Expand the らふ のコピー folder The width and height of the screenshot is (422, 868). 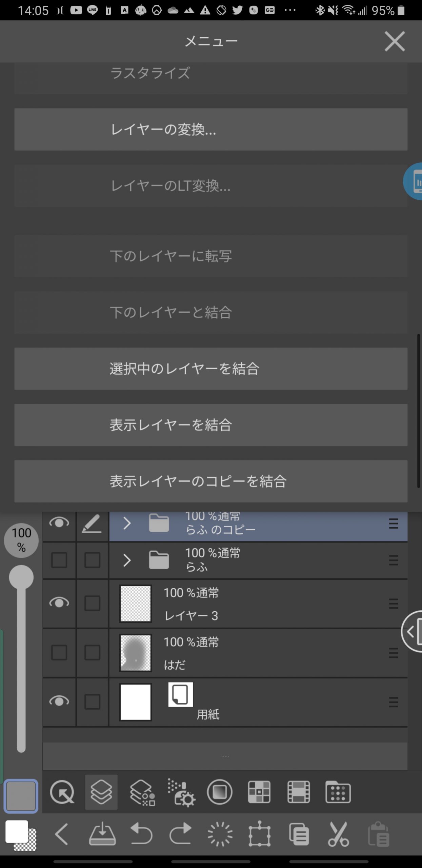(x=127, y=524)
